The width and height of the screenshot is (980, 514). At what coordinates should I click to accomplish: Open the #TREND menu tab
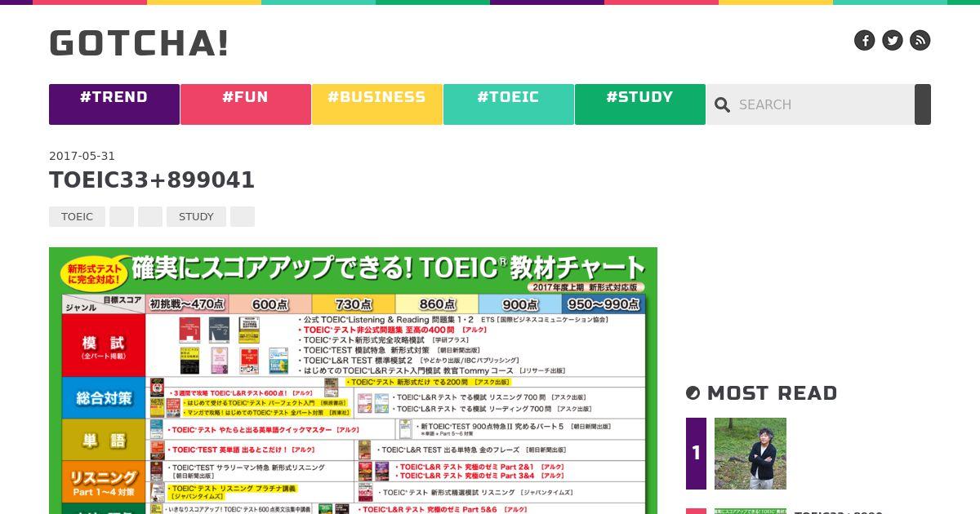114,104
